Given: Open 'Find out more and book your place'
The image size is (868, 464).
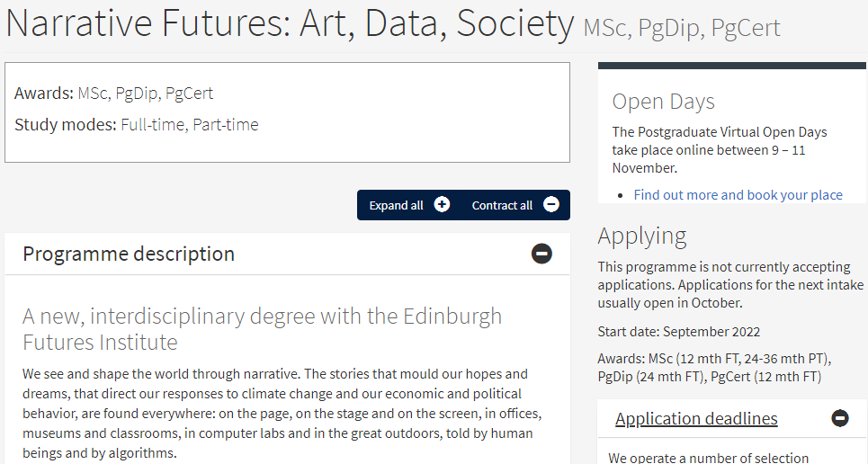Looking at the screenshot, I should (x=738, y=195).
